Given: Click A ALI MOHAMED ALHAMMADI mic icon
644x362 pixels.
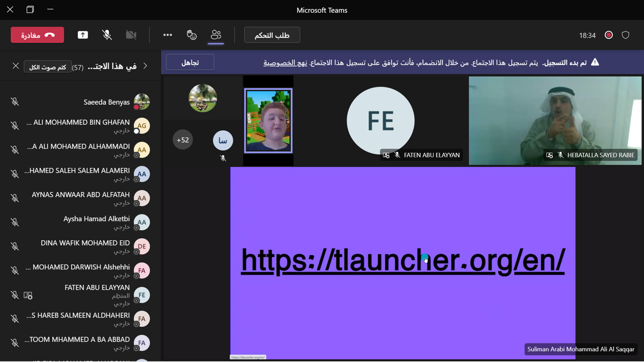Looking at the screenshot, I should click(15, 150).
